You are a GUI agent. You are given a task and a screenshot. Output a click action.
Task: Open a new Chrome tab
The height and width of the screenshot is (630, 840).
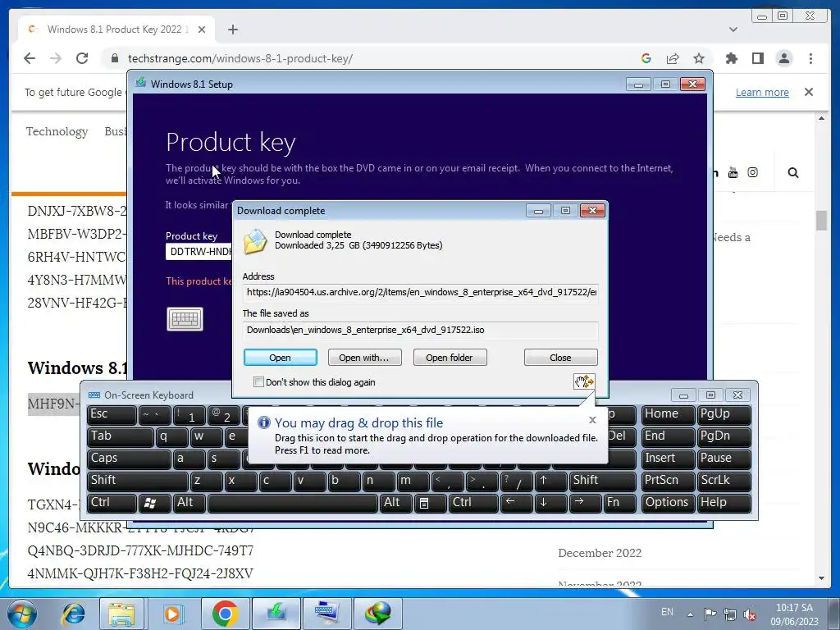pos(232,30)
